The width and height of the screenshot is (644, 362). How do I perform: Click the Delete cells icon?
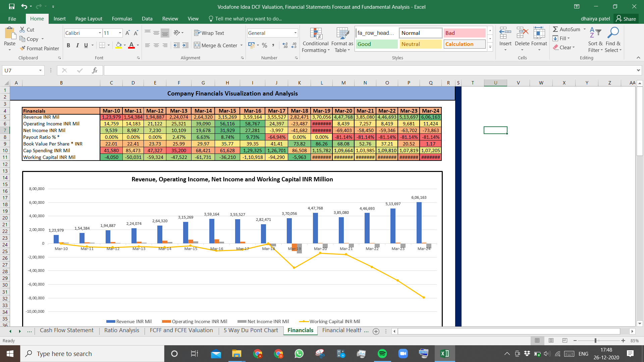(x=522, y=34)
